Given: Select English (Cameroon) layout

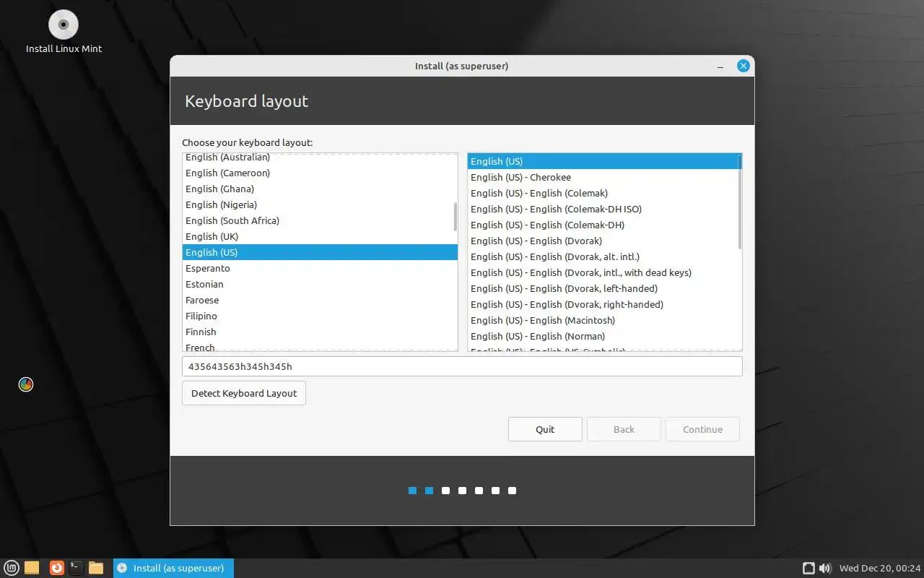Looking at the screenshot, I should pyautogui.click(x=320, y=173).
